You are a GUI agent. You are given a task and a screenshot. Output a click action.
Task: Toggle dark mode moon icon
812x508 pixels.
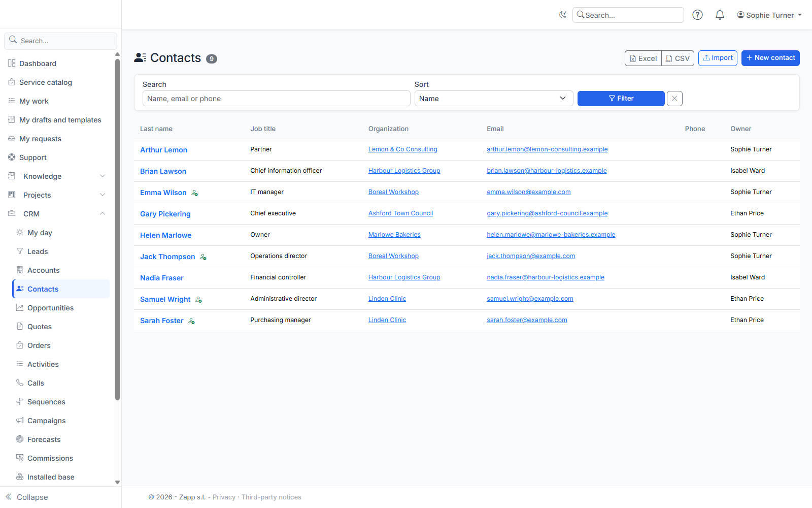click(562, 15)
